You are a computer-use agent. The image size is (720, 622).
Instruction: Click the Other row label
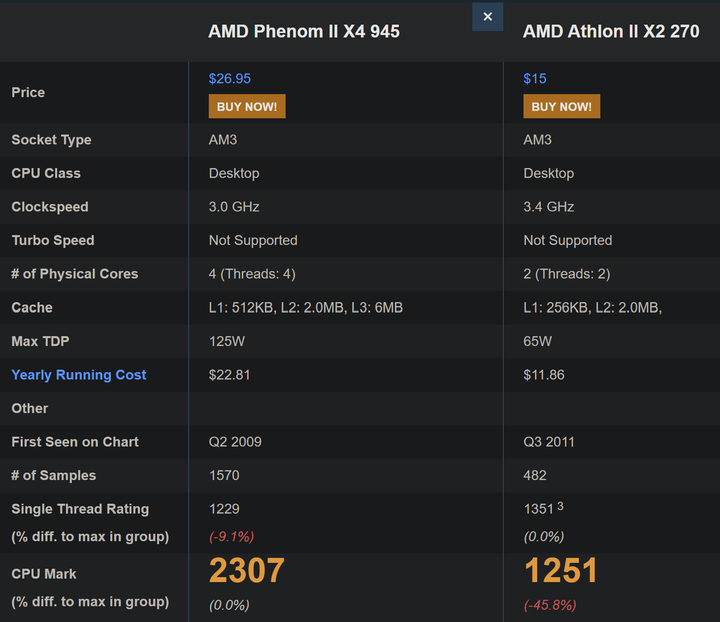pos(29,409)
